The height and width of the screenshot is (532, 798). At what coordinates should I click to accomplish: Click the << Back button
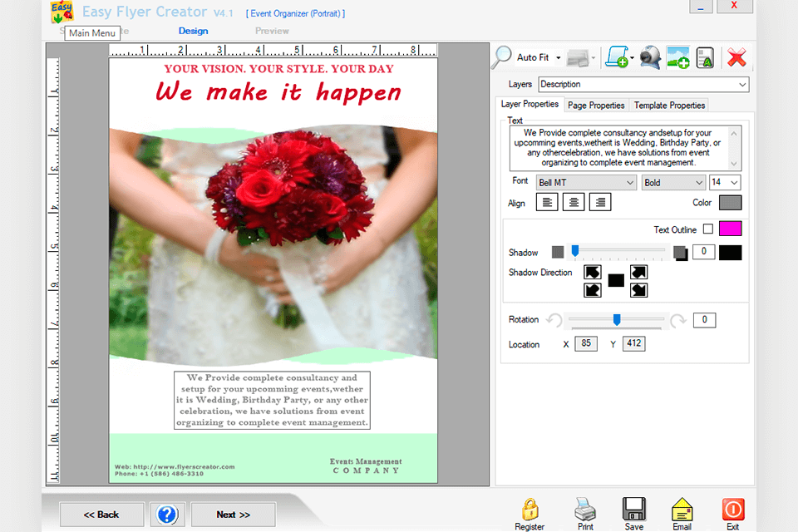(101, 515)
